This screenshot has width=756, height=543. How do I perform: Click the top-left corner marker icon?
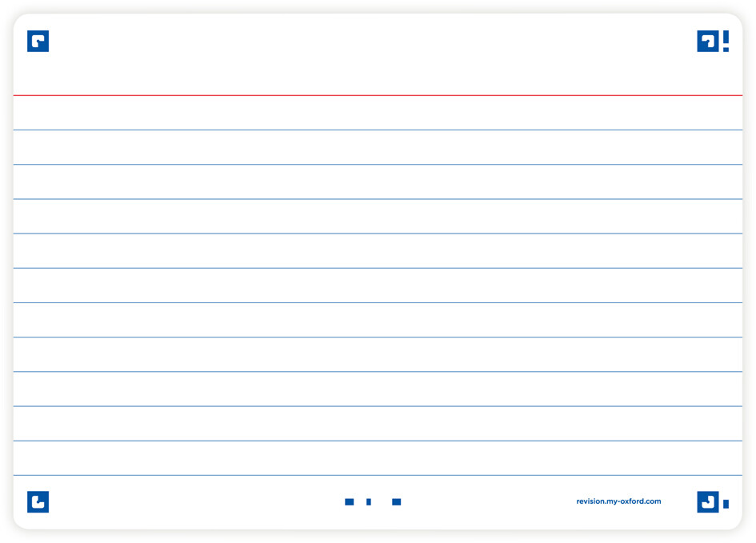(x=38, y=42)
